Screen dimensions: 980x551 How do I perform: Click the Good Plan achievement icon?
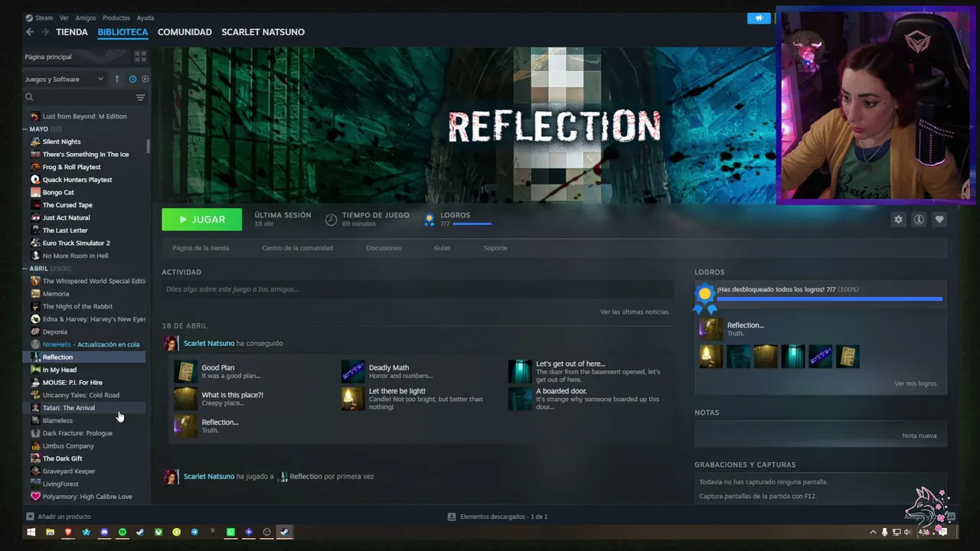pos(185,371)
